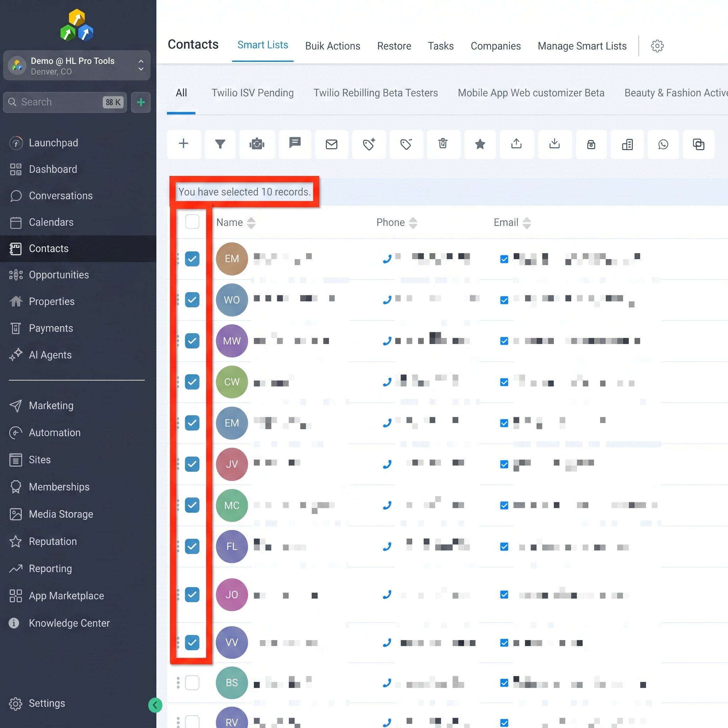Open the WhatsApp toolbar icon

tap(663, 144)
